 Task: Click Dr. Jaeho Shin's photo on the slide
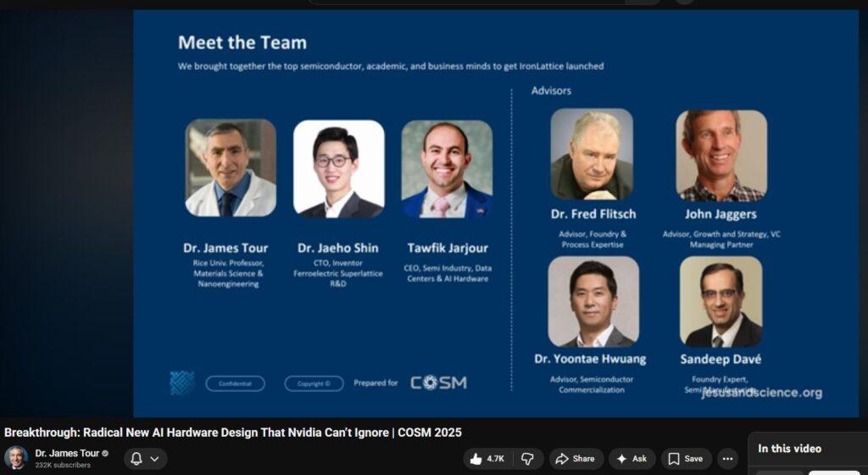[x=338, y=168]
